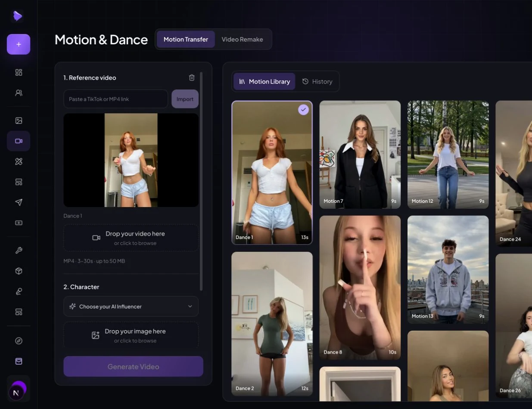Open the paper-plane send icon in sidebar
Viewport: 532px width, 409px height.
[x=19, y=202]
